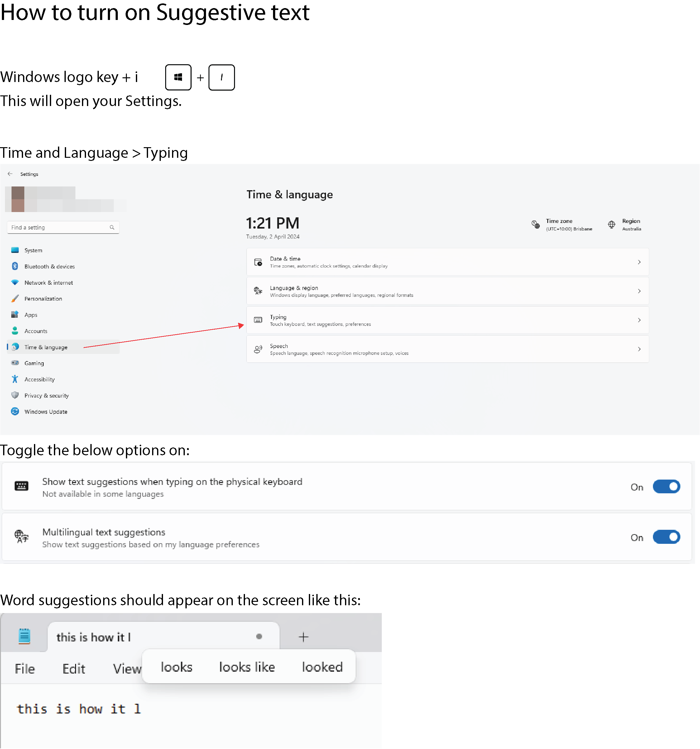
Task: Disable multilingual text suggestions toggle
Action: [x=666, y=537]
